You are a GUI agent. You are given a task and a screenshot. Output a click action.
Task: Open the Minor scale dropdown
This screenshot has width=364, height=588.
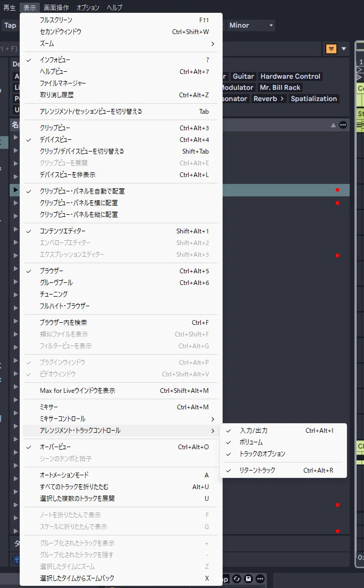point(251,26)
